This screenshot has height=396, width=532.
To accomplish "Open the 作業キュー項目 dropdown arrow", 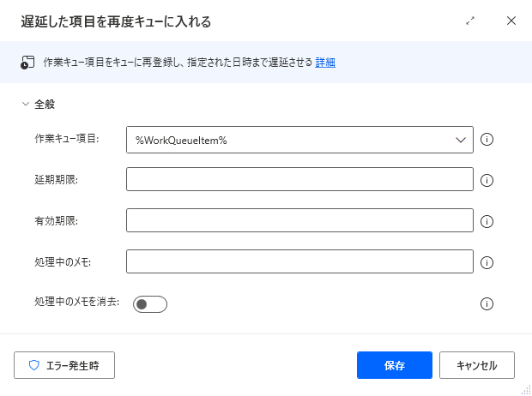I will [x=461, y=140].
